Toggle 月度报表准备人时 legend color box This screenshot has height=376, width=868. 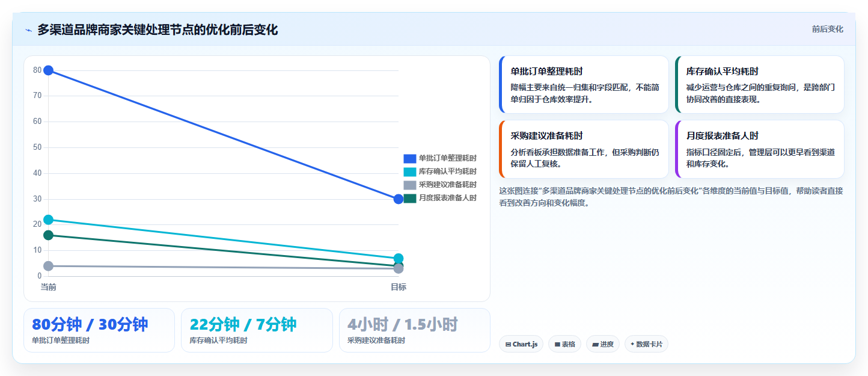[x=409, y=198]
